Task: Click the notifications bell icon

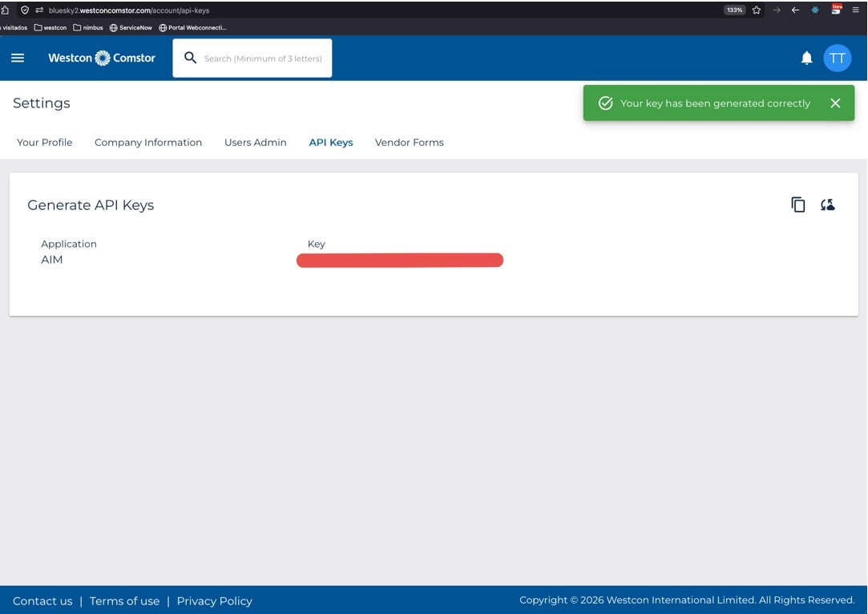Action: click(x=806, y=58)
